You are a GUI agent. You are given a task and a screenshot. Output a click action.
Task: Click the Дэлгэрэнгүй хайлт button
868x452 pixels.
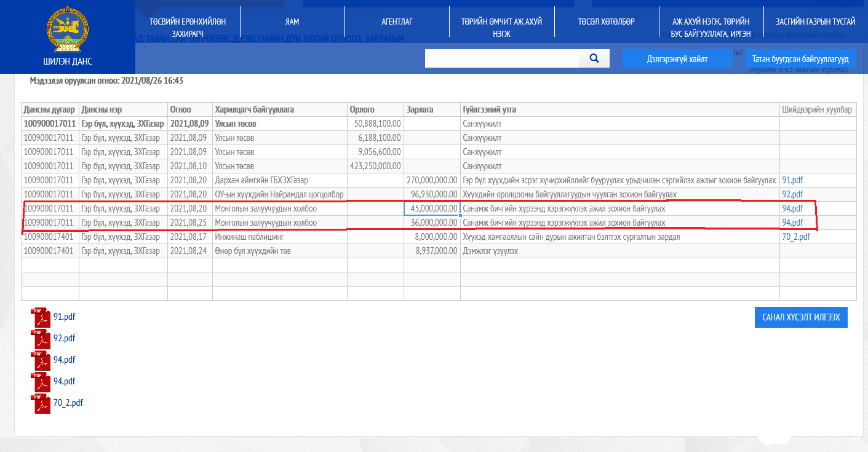(x=677, y=58)
